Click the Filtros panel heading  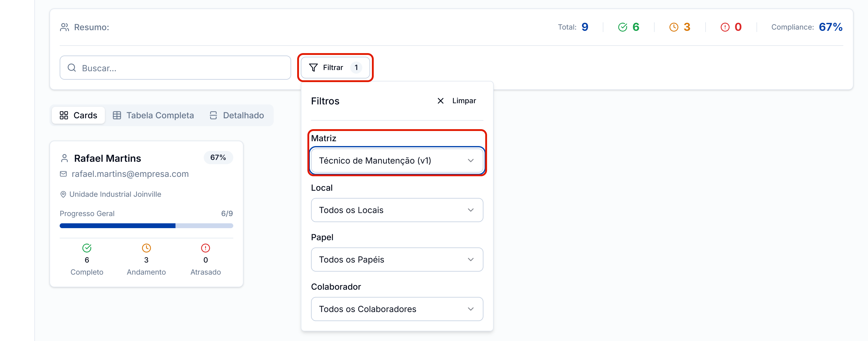pyautogui.click(x=325, y=101)
